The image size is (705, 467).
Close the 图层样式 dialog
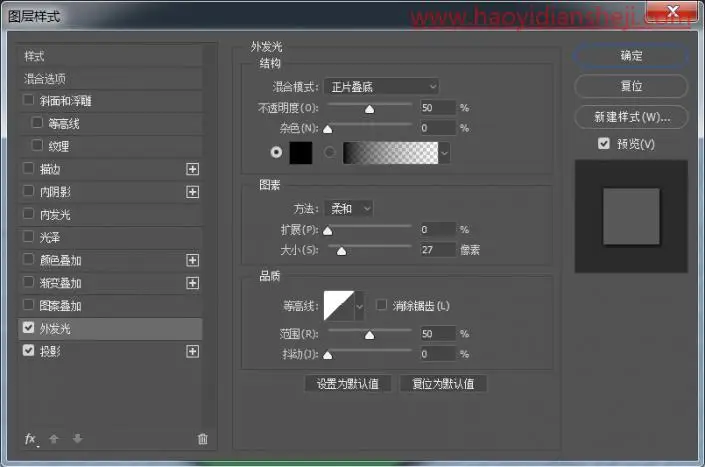673,12
